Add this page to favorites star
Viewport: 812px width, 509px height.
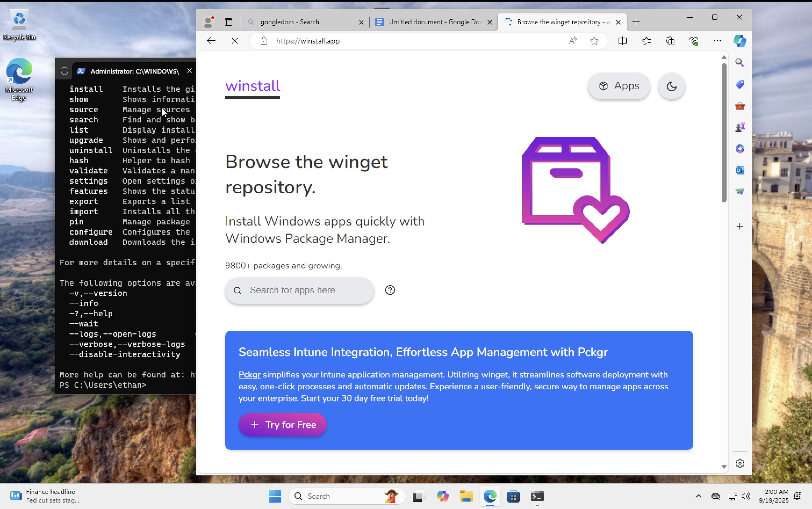click(x=594, y=41)
